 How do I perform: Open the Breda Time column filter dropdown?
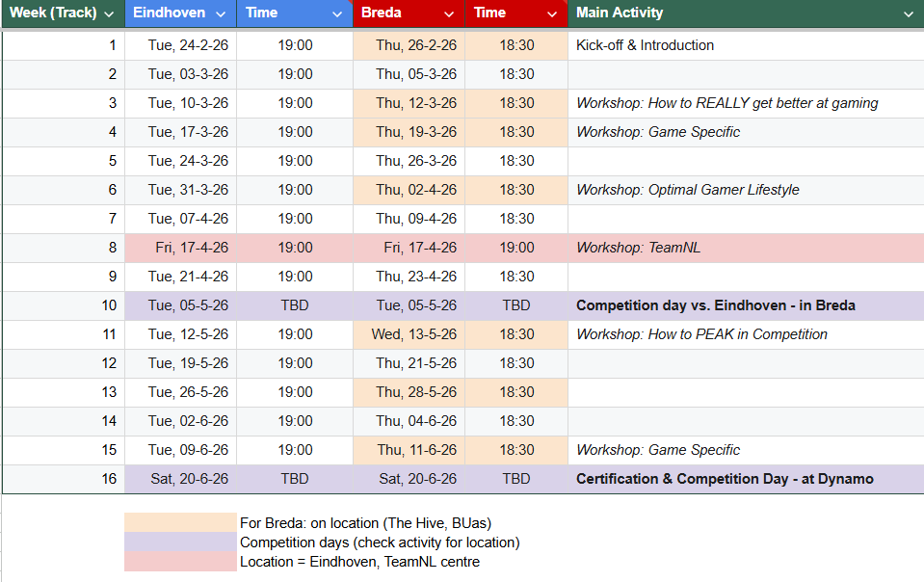[552, 14]
